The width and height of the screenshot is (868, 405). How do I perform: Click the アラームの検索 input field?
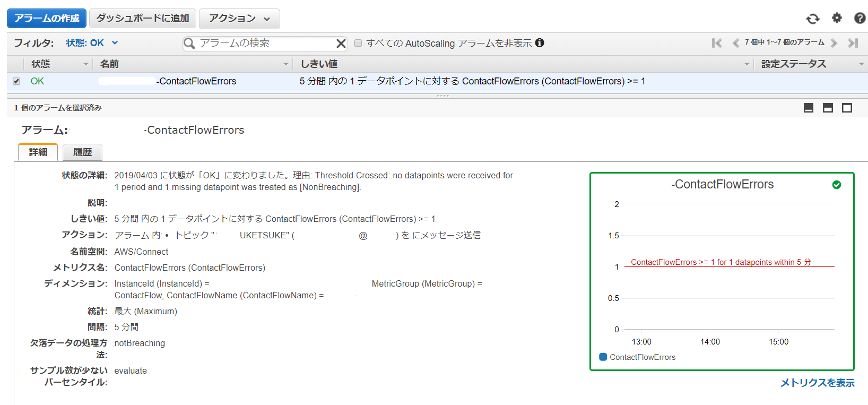tap(265, 44)
